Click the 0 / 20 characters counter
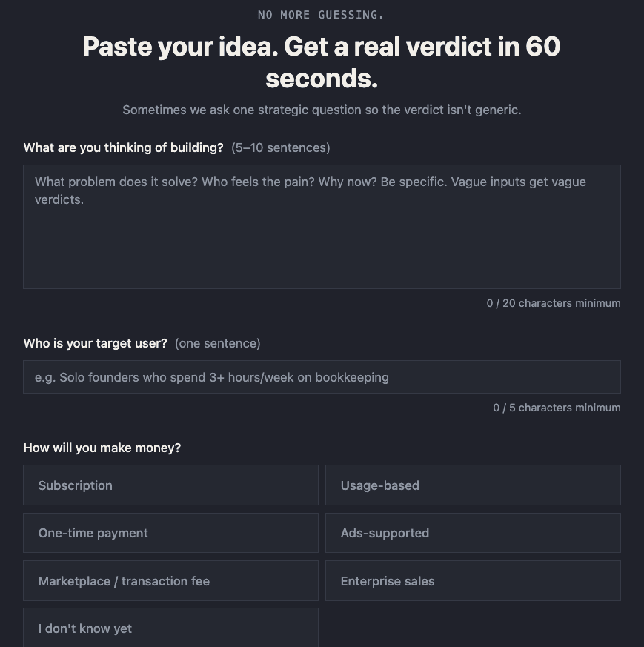The image size is (644, 647). click(553, 303)
